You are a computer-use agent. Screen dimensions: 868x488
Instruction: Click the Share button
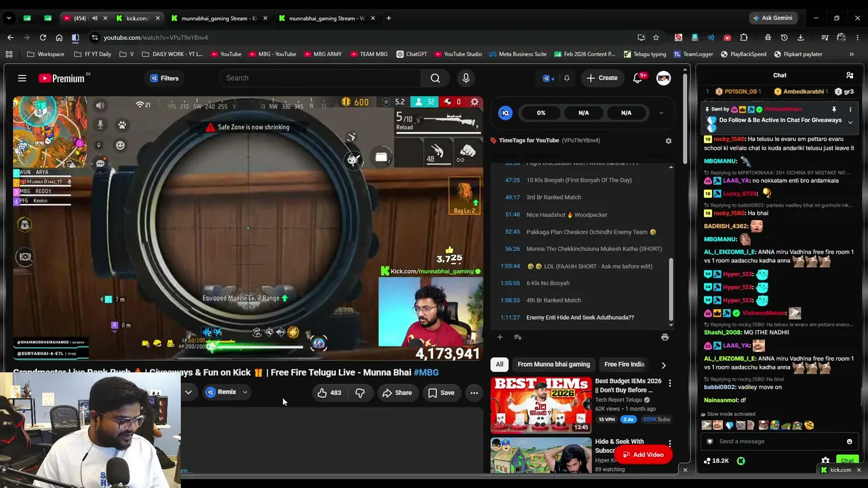(x=397, y=392)
